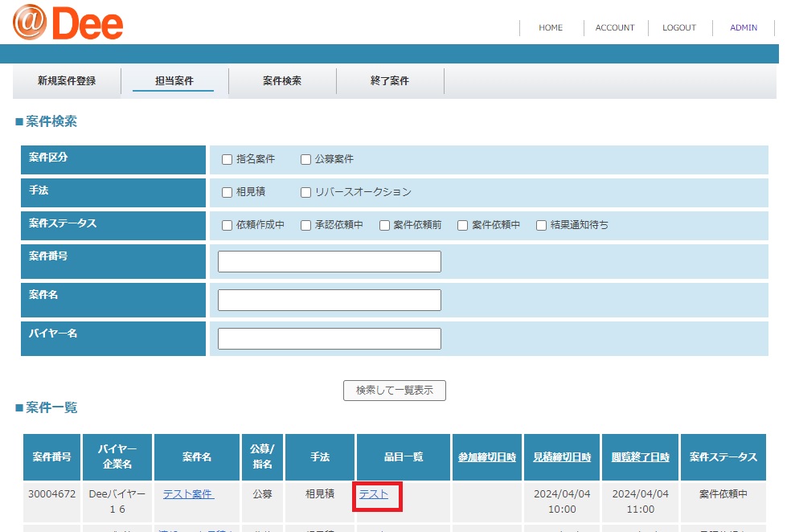Click the 品目一覧 column header
This screenshot has width=791, height=532.
[404, 457]
